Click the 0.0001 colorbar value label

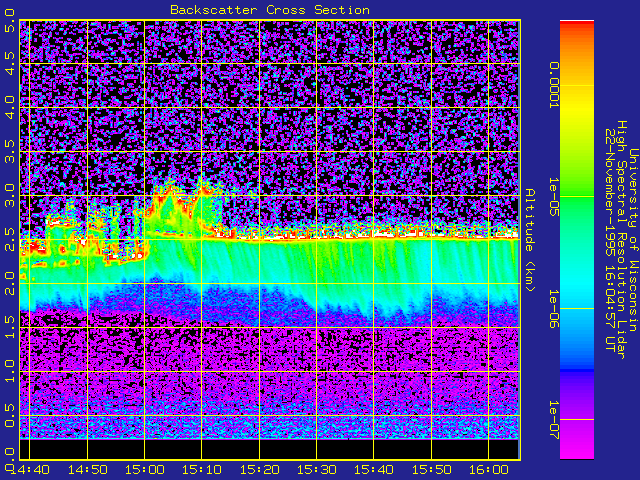[x=553, y=85]
